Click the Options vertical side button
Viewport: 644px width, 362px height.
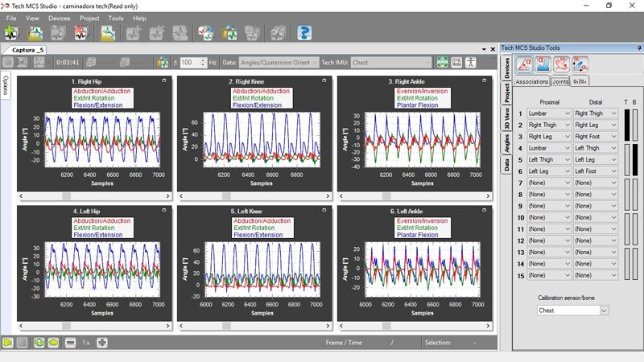tap(5, 85)
